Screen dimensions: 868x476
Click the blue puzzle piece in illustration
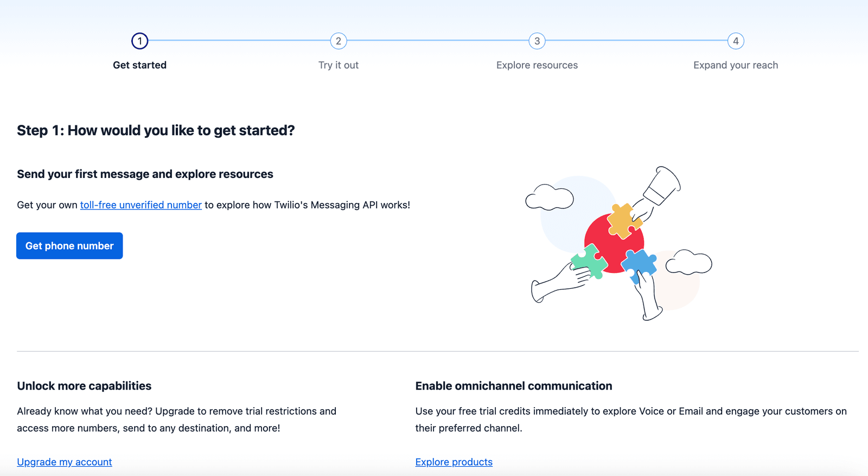point(639,263)
